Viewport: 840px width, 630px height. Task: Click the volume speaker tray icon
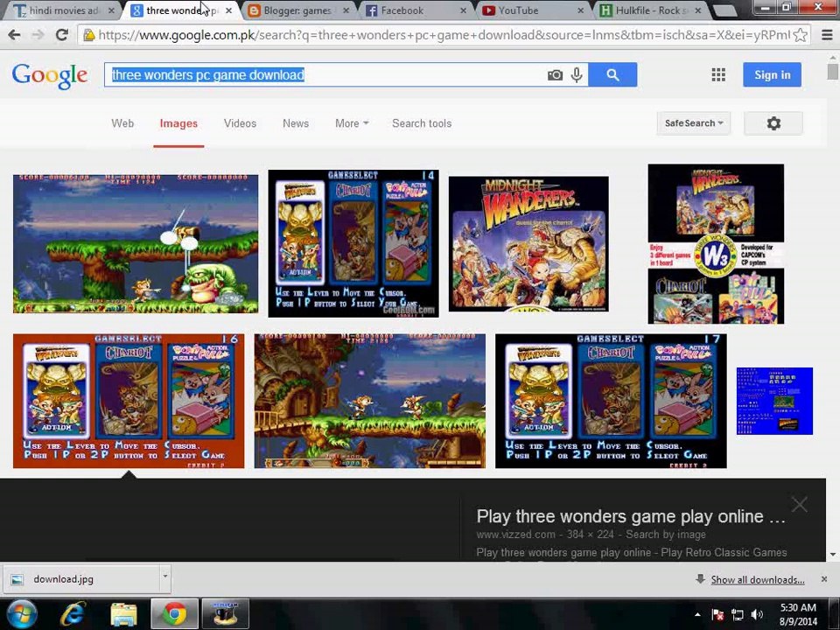pos(757,614)
